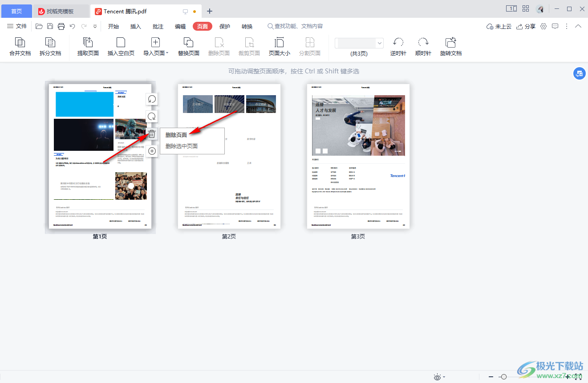Click the 分享 share button
Image resolution: width=588 pixels, height=383 pixels.
click(526, 26)
